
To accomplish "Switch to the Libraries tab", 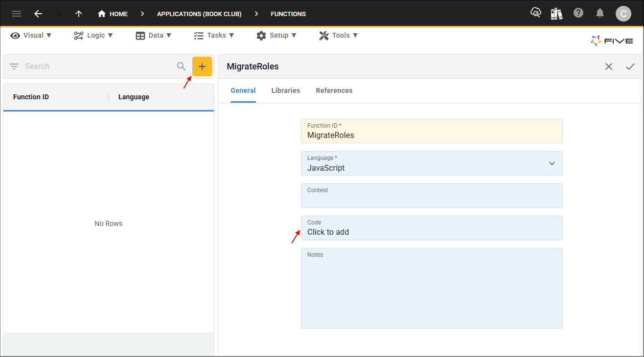I will click(286, 90).
